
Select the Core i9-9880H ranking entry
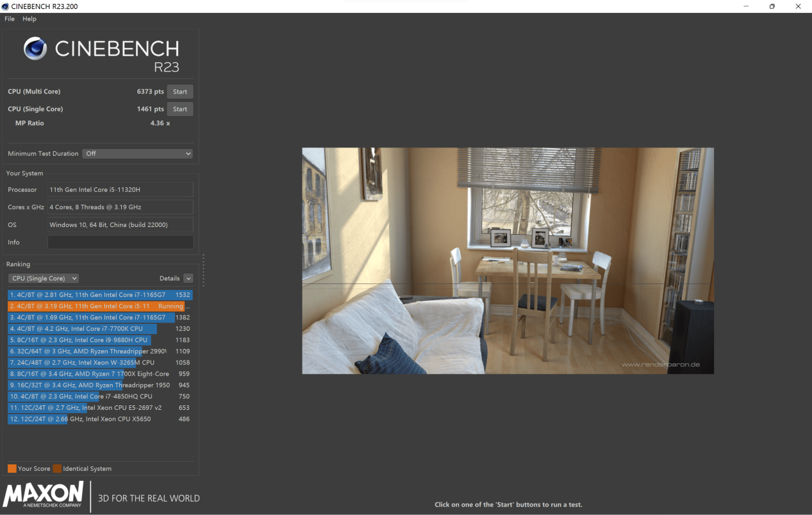(99, 340)
